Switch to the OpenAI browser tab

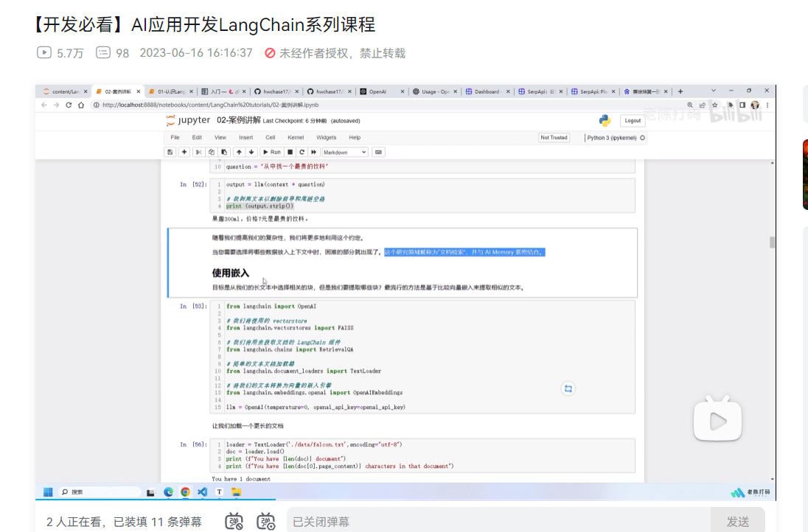(380, 91)
